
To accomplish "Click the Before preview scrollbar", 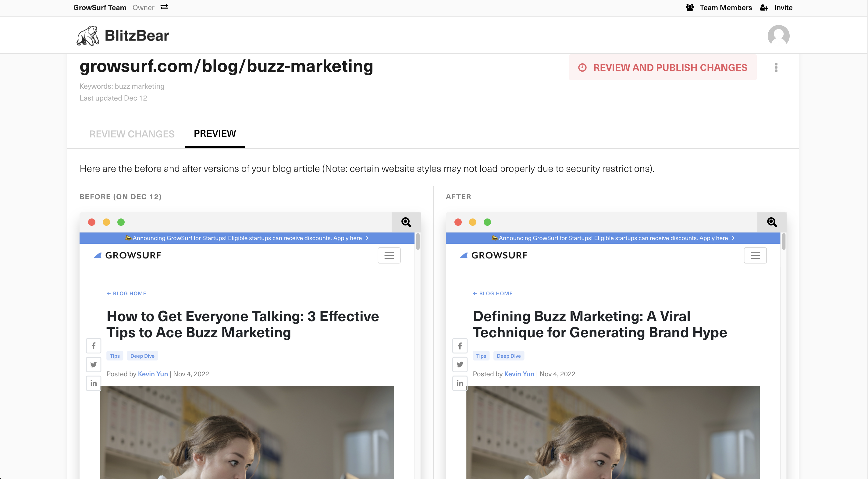I will pos(418,242).
